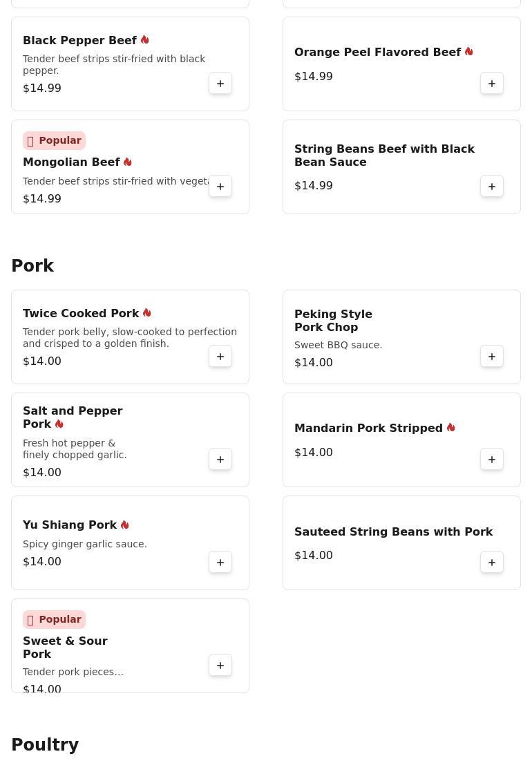This screenshot has height=763, width=532.
Task: Add Sauteed String Beans with Pork
Action: pos(492,563)
